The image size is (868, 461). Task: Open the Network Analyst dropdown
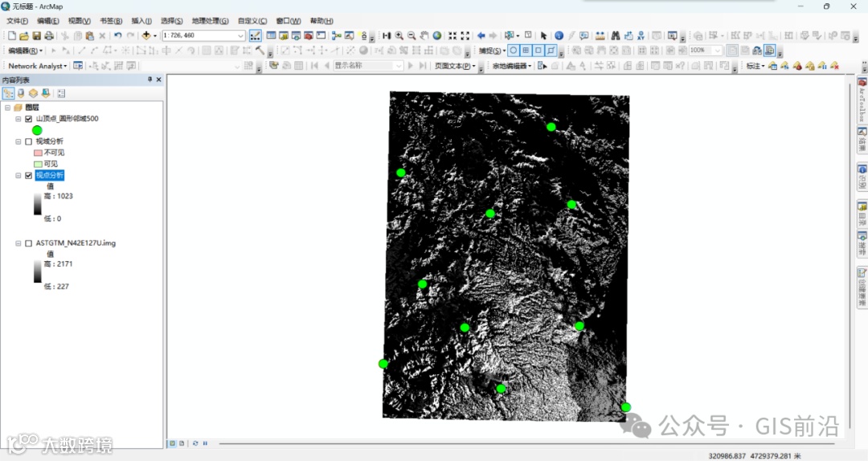tap(38, 66)
